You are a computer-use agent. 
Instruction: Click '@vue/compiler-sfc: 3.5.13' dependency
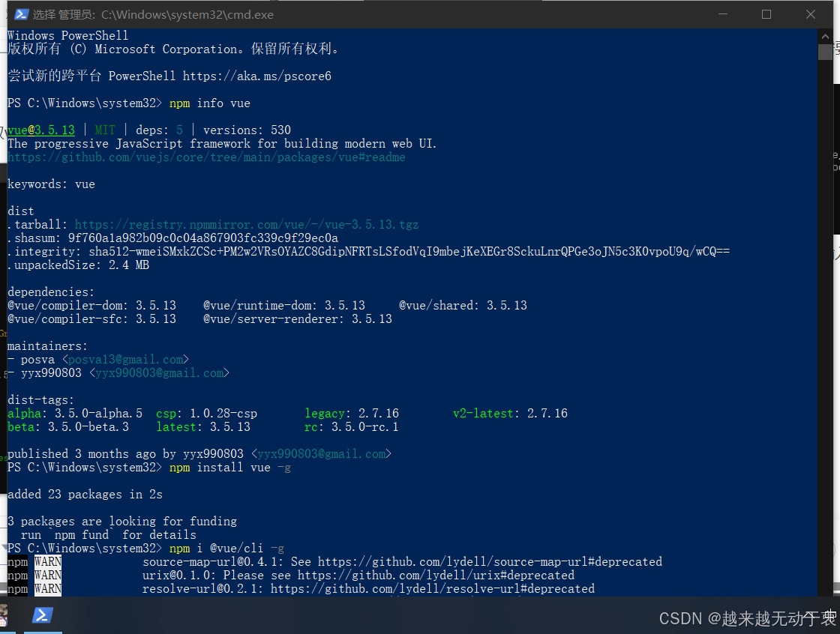[x=91, y=319]
